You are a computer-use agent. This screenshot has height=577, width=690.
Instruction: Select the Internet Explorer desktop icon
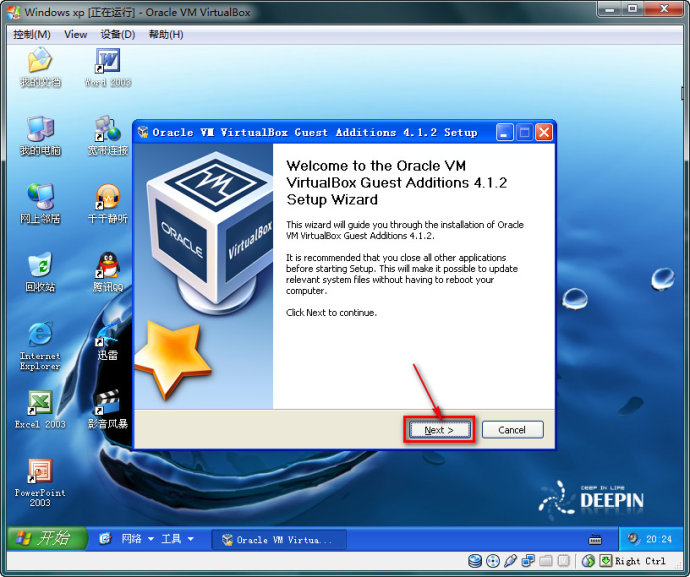(x=40, y=346)
